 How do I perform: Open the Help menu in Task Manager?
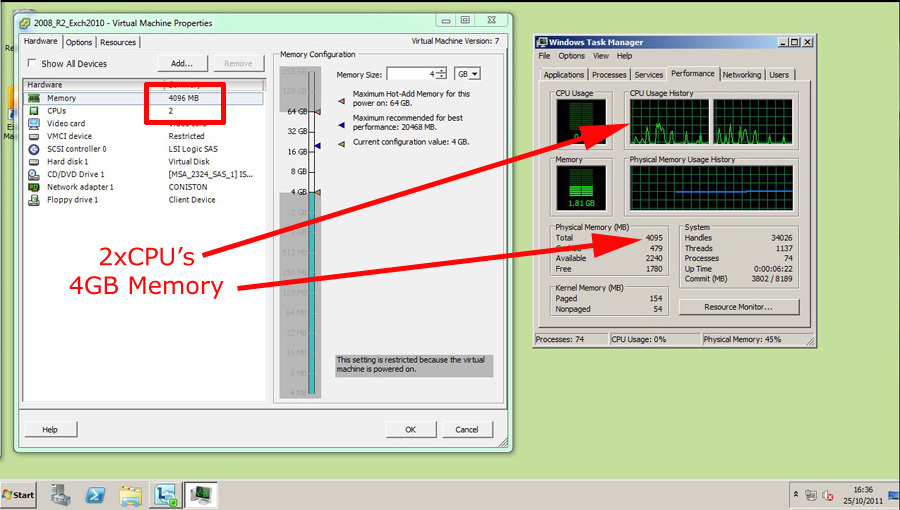624,56
